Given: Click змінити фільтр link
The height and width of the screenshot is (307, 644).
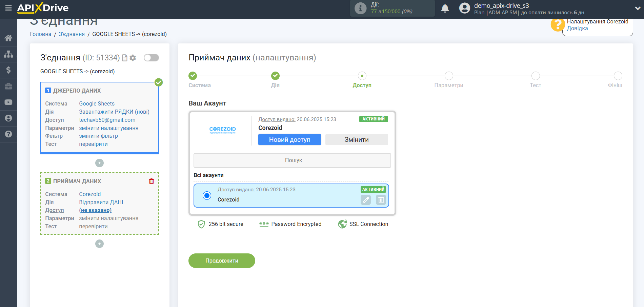Looking at the screenshot, I should click(x=99, y=136).
